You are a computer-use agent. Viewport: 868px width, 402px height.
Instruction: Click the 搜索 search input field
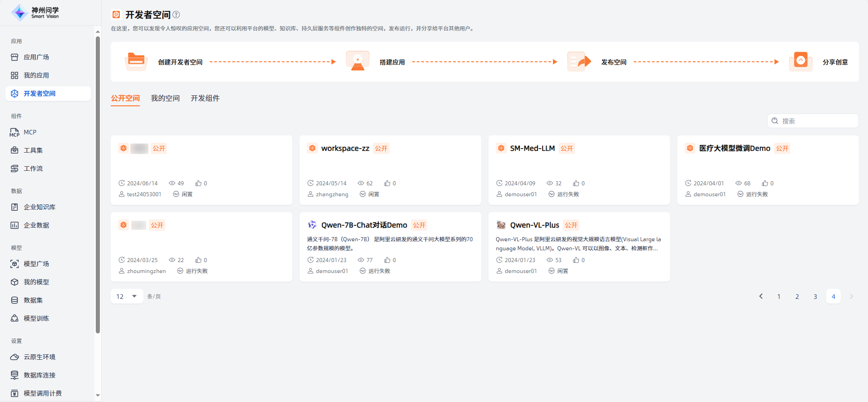pyautogui.click(x=817, y=121)
